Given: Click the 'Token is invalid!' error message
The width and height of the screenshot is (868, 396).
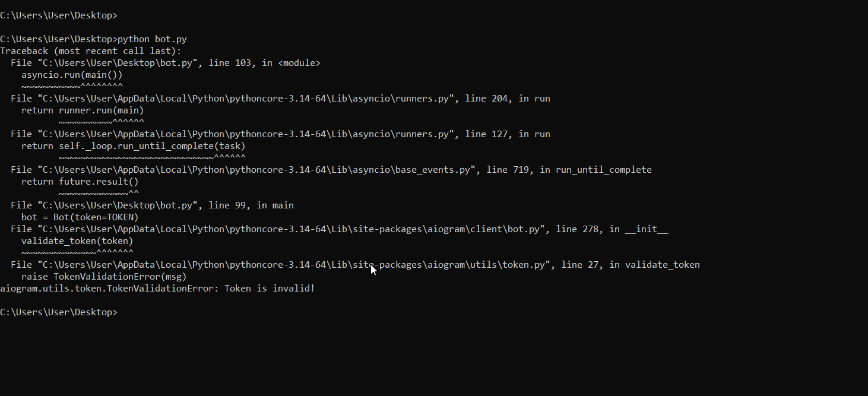Looking at the screenshot, I should click(x=270, y=289).
